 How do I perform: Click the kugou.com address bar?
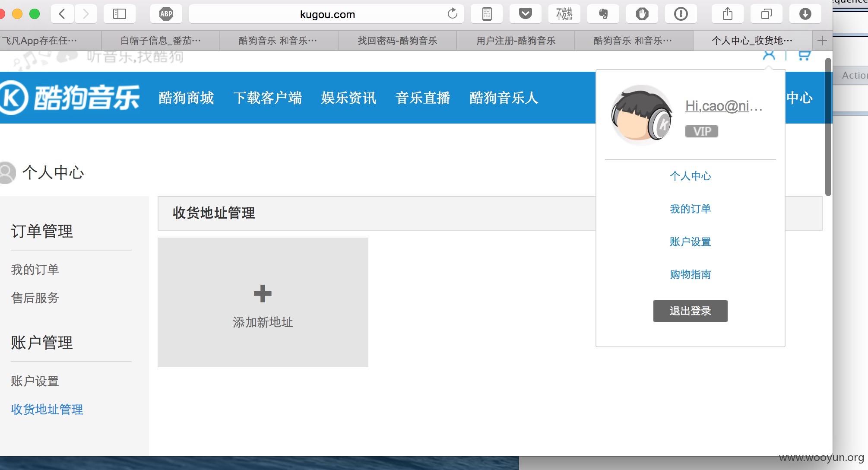click(327, 14)
